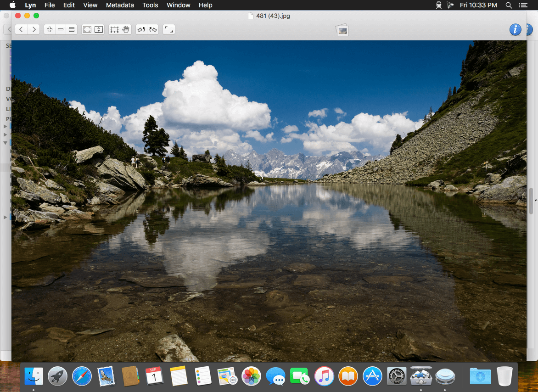Click the actual size zoom icon

click(x=72, y=29)
